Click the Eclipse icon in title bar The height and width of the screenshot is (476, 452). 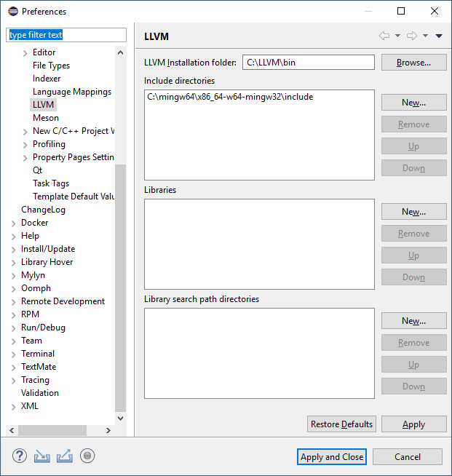(13, 12)
